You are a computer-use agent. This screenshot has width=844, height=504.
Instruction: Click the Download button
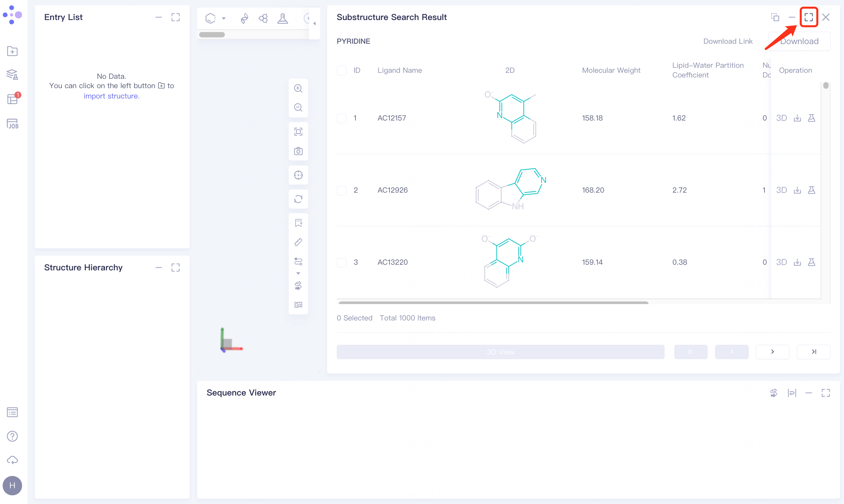(799, 41)
